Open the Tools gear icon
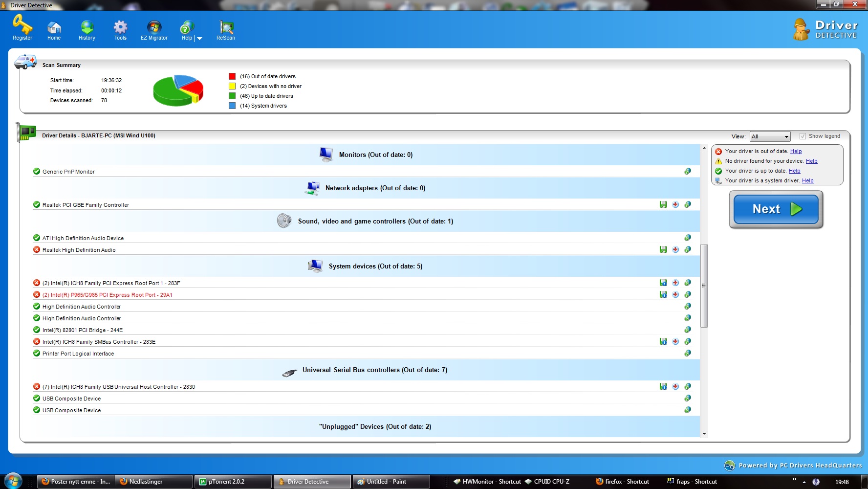This screenshot has width=868, height=489. [120, 27]
